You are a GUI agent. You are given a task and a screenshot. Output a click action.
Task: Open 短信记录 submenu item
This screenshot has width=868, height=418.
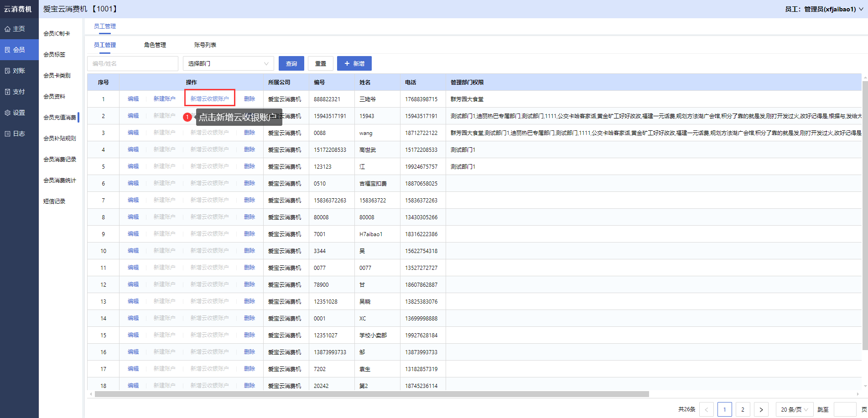coord(55,201)
